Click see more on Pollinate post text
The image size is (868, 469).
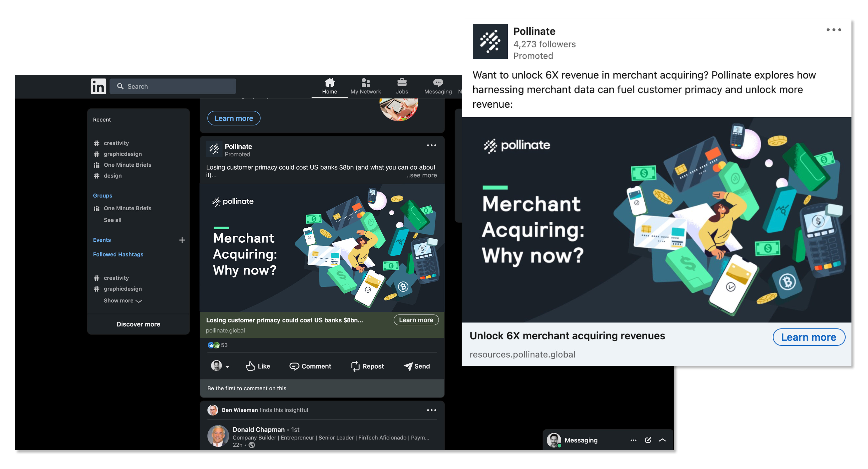(x=421, y=175)
